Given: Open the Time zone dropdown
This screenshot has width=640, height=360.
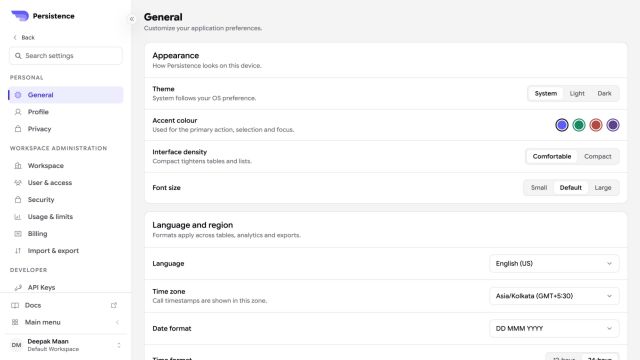Looking at the screenshot, I should pyautogui.click(x=554, y=296).
